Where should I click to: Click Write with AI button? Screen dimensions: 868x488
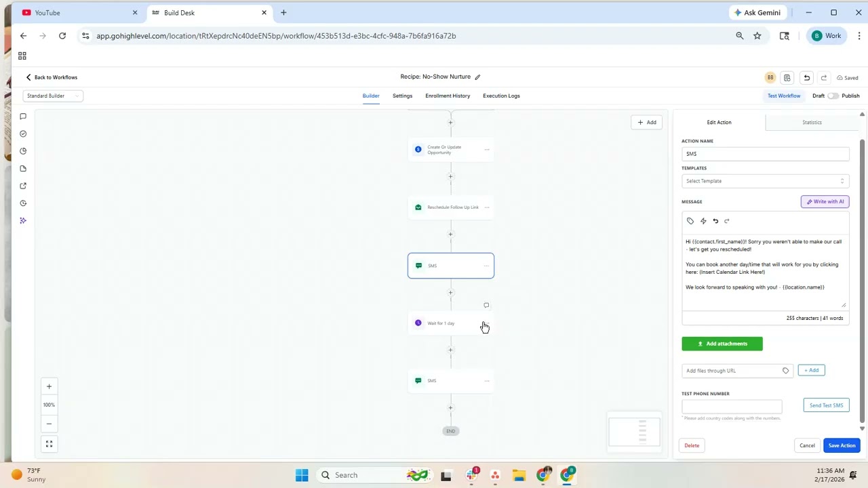[x=825, y=201]
